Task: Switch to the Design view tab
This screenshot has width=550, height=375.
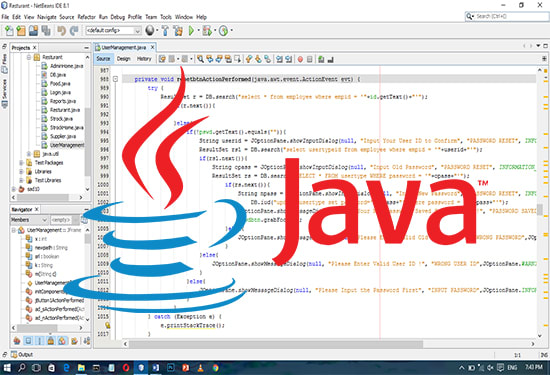Action: click(123, 59)
